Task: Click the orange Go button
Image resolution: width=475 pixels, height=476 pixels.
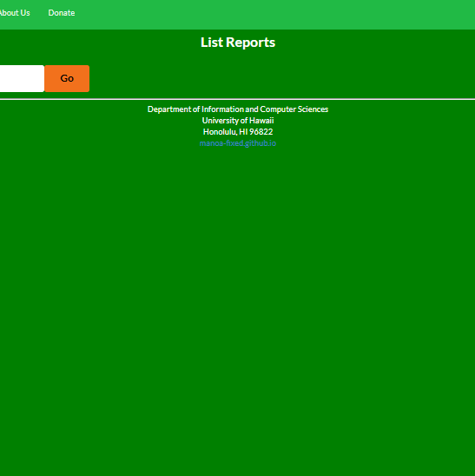Action: [67, 78]
